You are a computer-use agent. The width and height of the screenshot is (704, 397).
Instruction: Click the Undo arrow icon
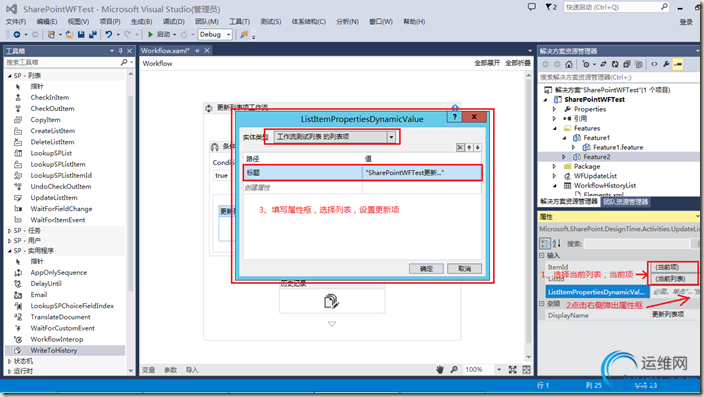tap(109, 35)
